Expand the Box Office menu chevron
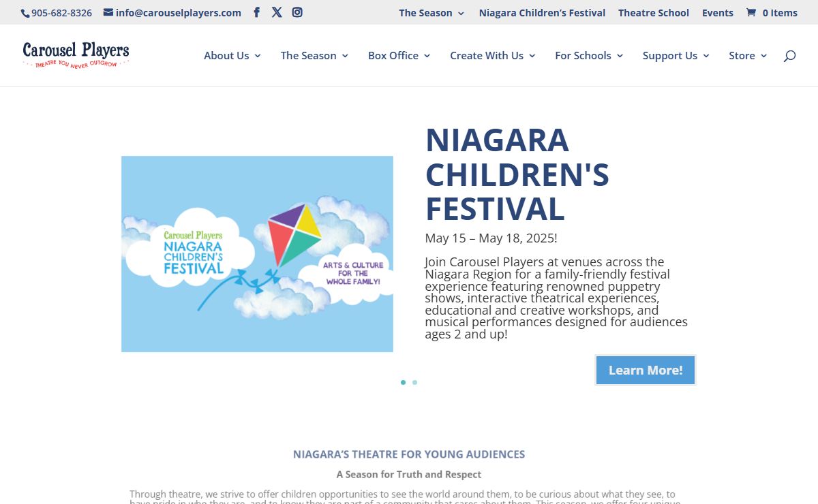The image size is (818, 504). [x=427, y=56]
